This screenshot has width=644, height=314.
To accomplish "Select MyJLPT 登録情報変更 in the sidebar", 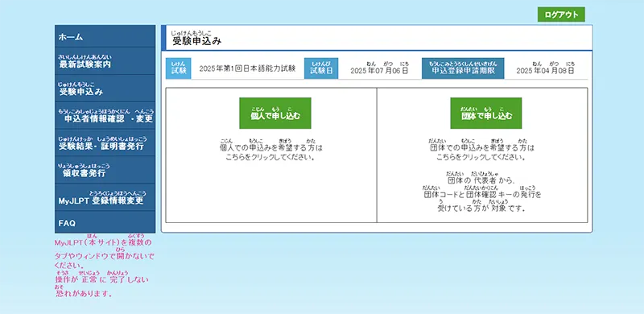I will [x=105, y=197].
